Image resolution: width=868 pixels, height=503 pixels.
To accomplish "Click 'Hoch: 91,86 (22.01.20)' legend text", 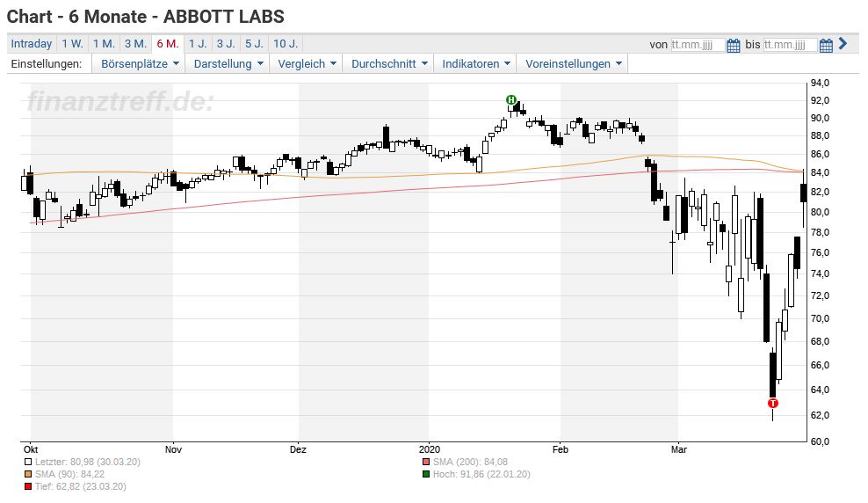I will 481,474.
